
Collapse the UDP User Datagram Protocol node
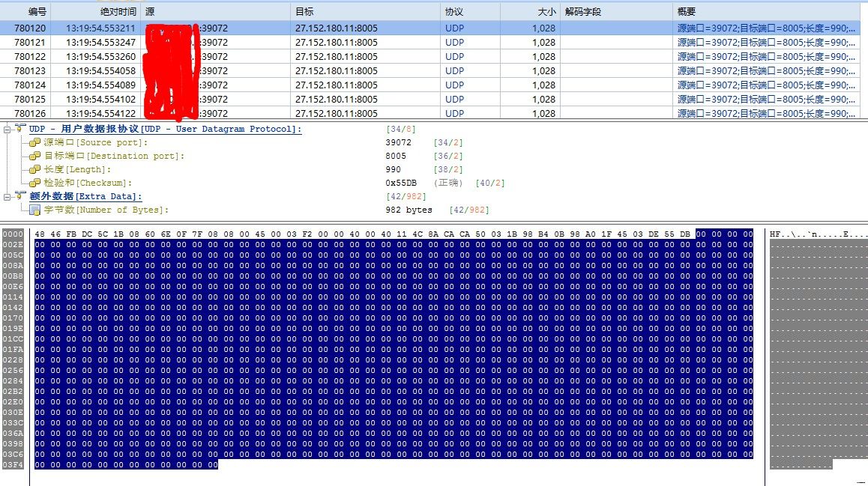tap(7, 130)
